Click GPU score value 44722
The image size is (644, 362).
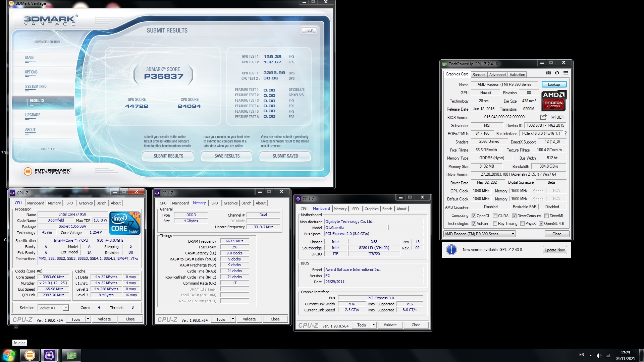tap(137, 106)
